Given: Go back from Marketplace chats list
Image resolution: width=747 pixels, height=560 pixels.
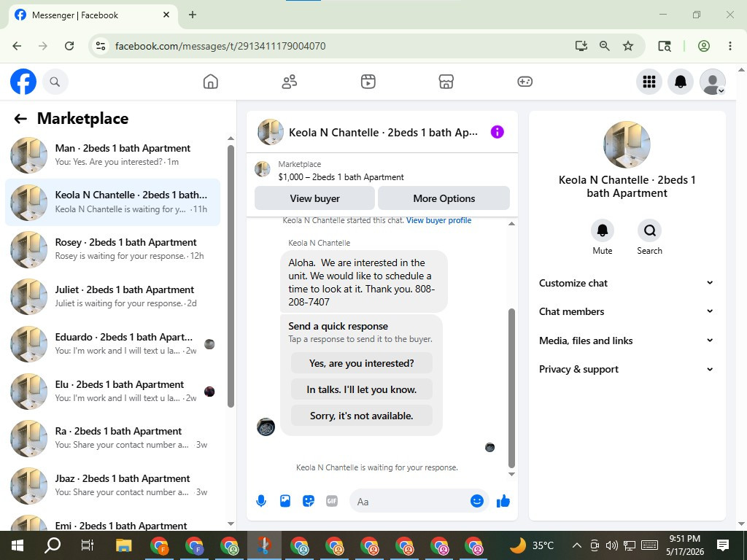Looking at the screenshot, I should [x=20, y=119].
